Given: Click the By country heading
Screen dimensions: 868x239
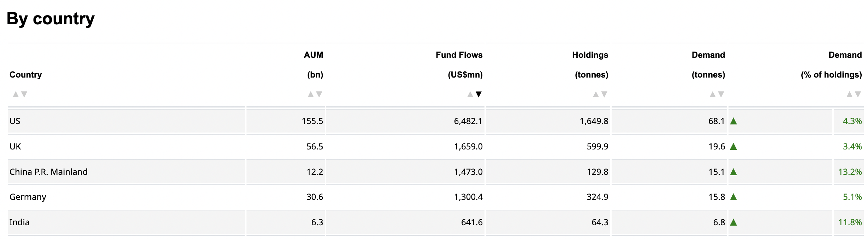Looking at the screenshot, I should 50,19.
